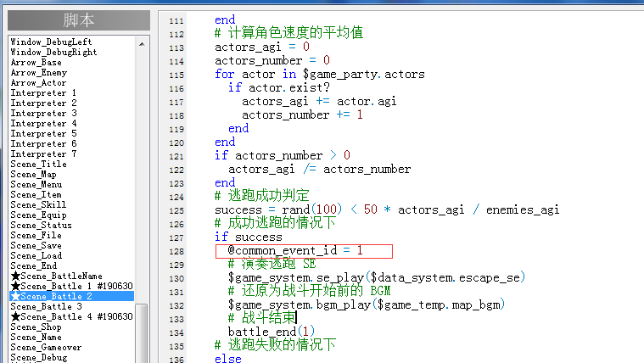Select Window_DebugLeft in script list

(51, 42)
